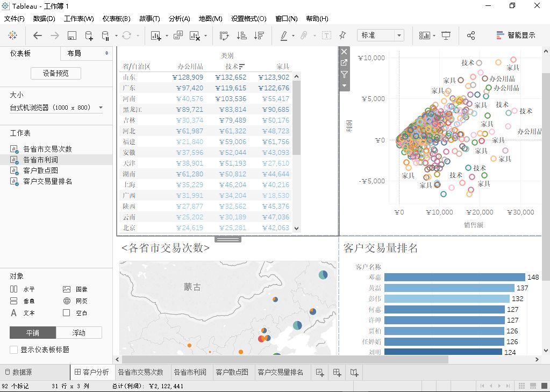Open more options arrow on selected sheet
This screenshot has width=550, height=392.
click(344, 85)
